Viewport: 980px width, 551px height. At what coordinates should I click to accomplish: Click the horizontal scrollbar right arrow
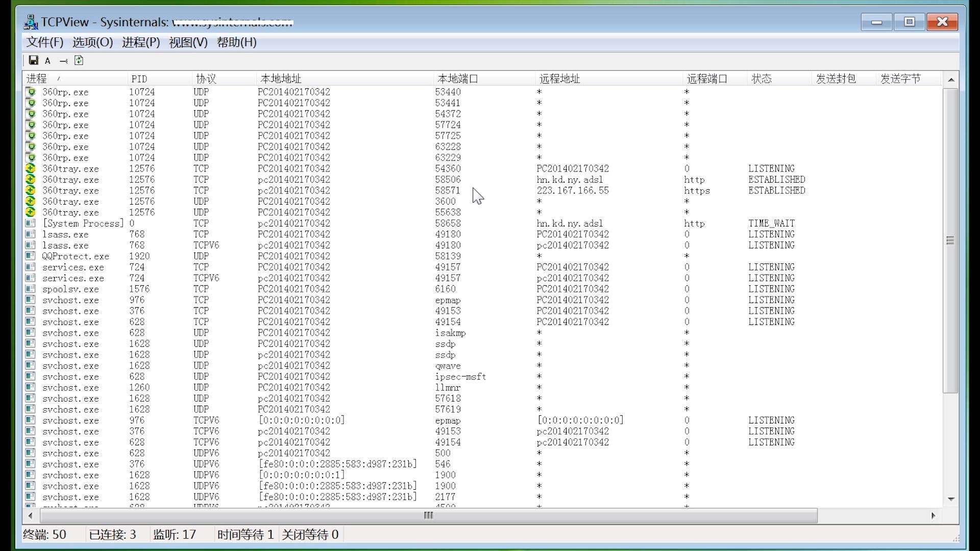[x=934, y=515]
